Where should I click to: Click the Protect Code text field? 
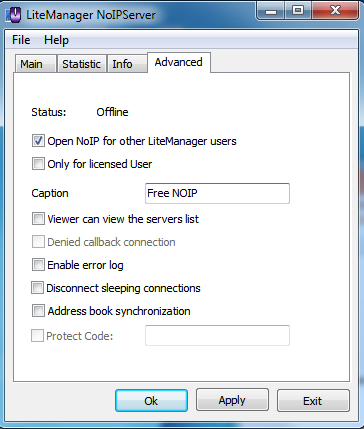(x=217, y=335)
